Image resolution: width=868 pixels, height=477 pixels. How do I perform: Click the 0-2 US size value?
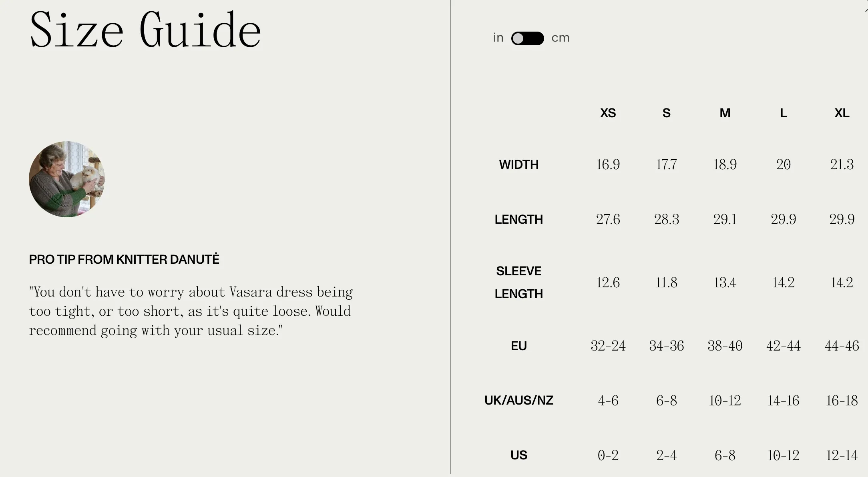(608, 455)
